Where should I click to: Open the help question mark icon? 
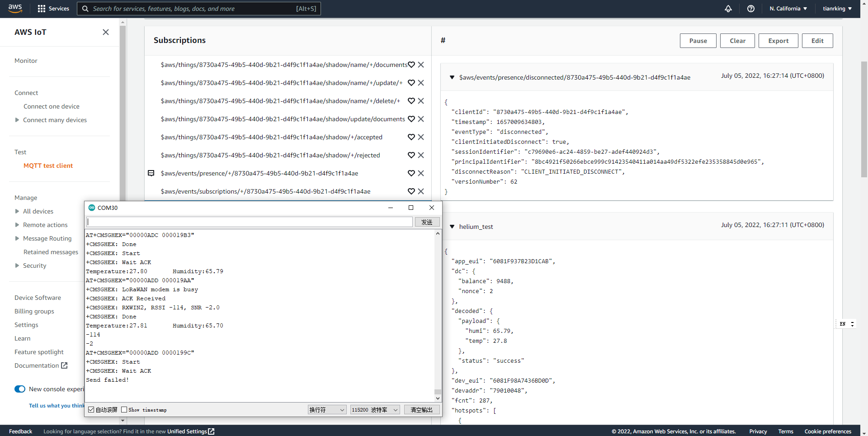pos(751,9)
